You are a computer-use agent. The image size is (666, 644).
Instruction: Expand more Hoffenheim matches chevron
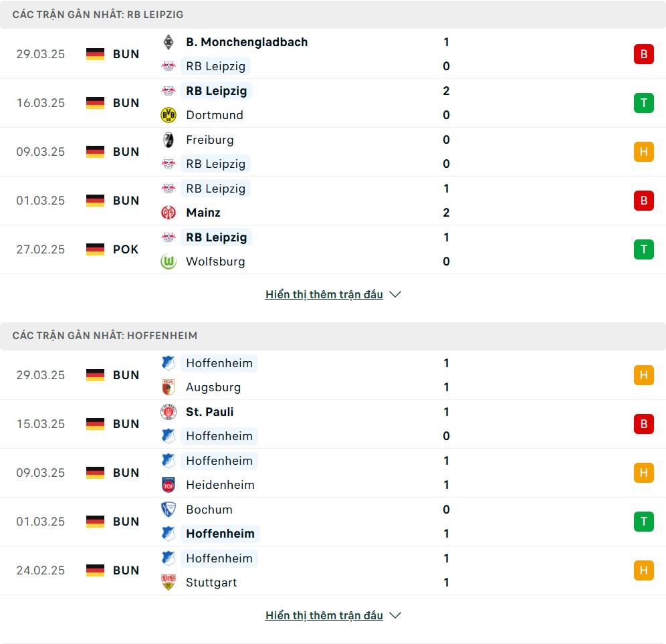(395, 615)
